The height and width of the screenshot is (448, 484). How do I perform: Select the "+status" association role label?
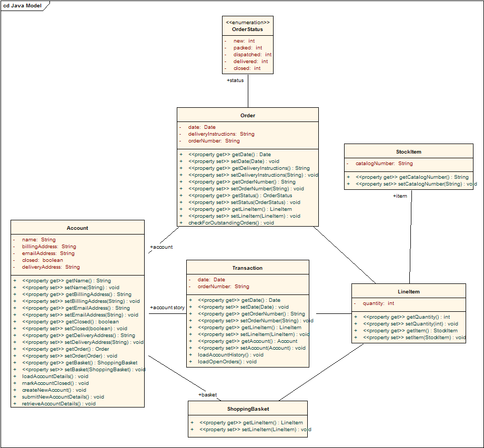(235, 80)
